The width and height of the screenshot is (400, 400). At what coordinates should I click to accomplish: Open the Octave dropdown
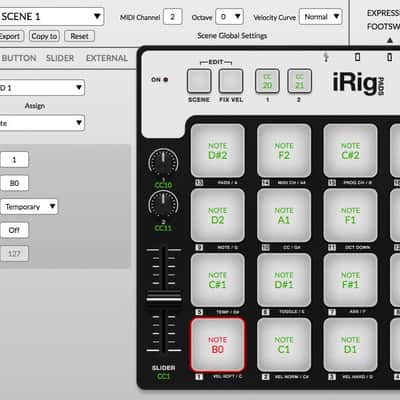click(x=229, y=16)
